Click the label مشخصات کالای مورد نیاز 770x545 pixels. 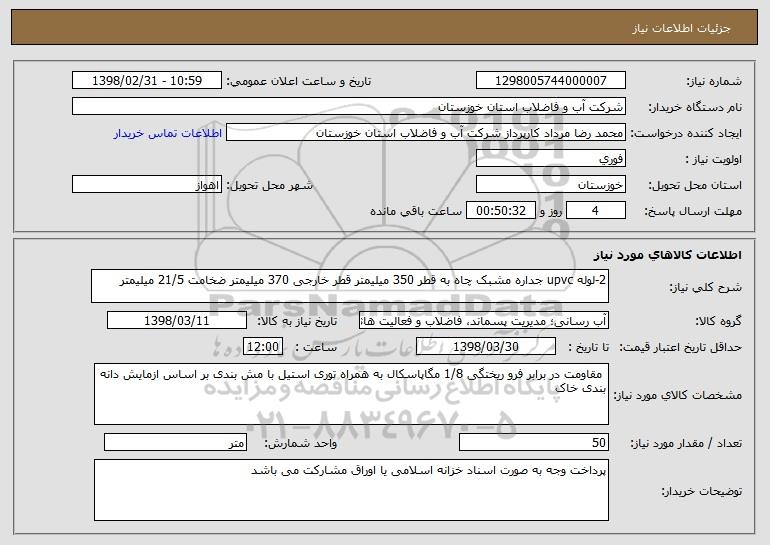click(x=678, y=395)
